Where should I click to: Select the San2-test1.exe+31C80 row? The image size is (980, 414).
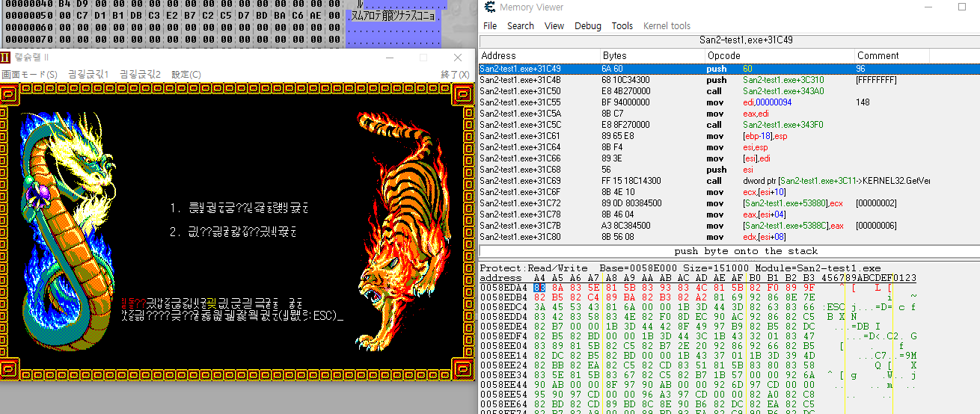click(x=729, y=236)
